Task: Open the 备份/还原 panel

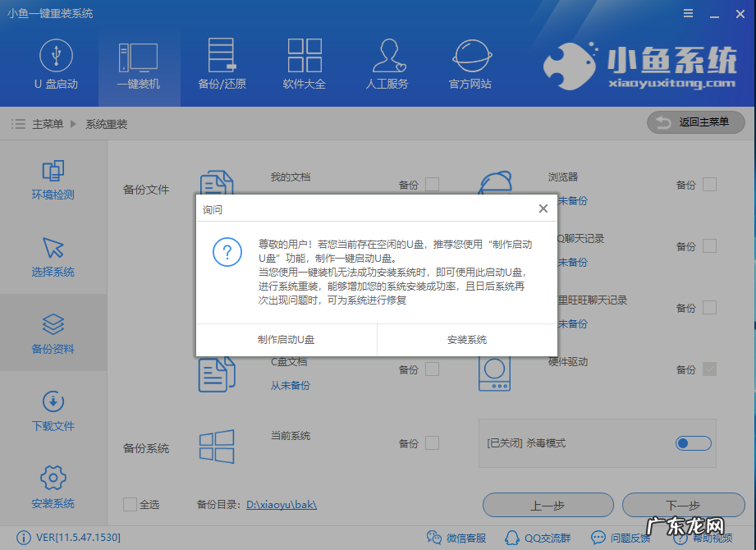Action: (221, 64)
